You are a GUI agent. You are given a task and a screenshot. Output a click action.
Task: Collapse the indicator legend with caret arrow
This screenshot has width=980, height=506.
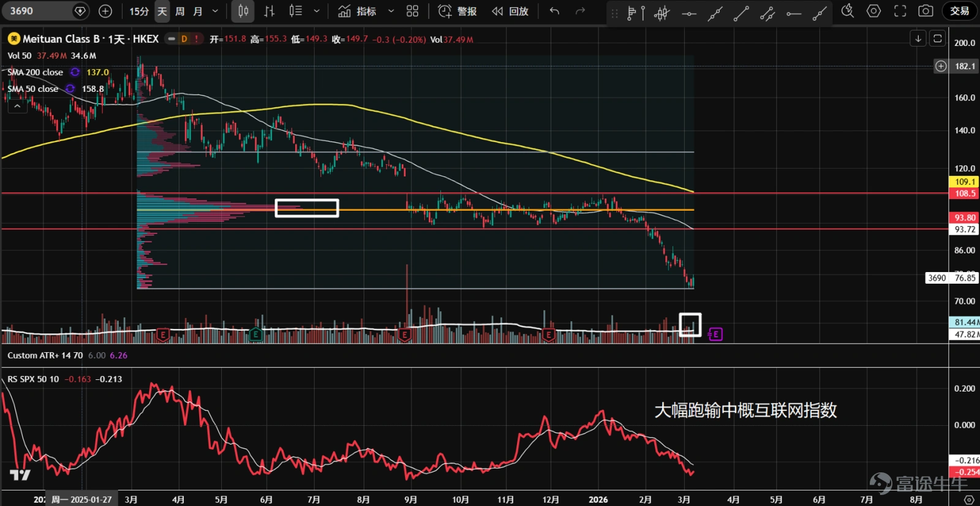tap(17, 106)
